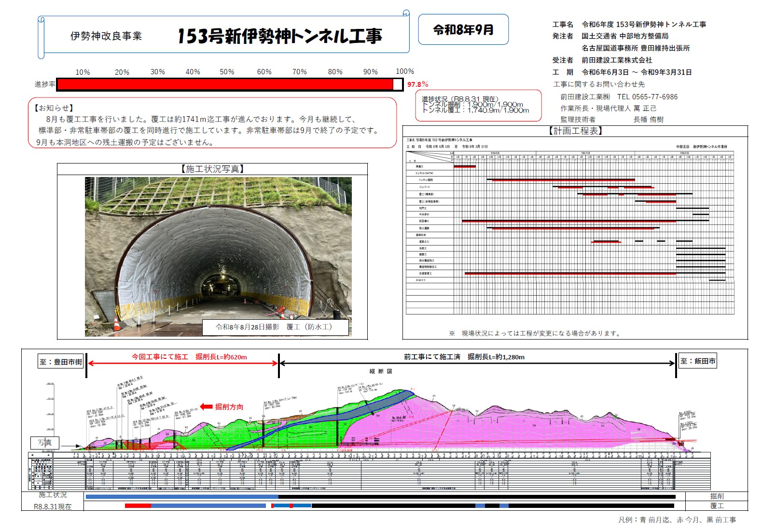762x532 pixels.
Task: Click the "トンネル覆工：1,740.9m/1,900m" status line
Action: [475, 110]
